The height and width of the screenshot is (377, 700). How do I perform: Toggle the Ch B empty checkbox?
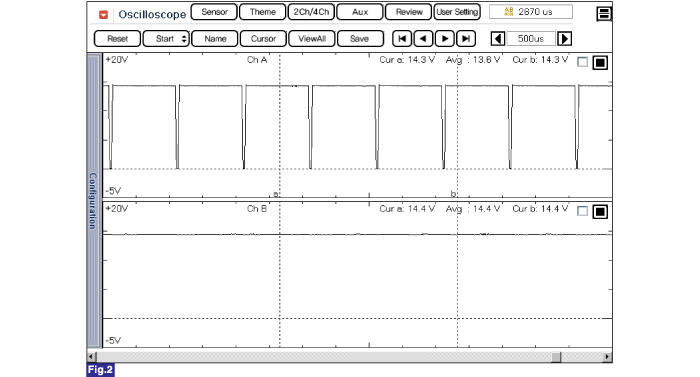(x=583, y=211)
